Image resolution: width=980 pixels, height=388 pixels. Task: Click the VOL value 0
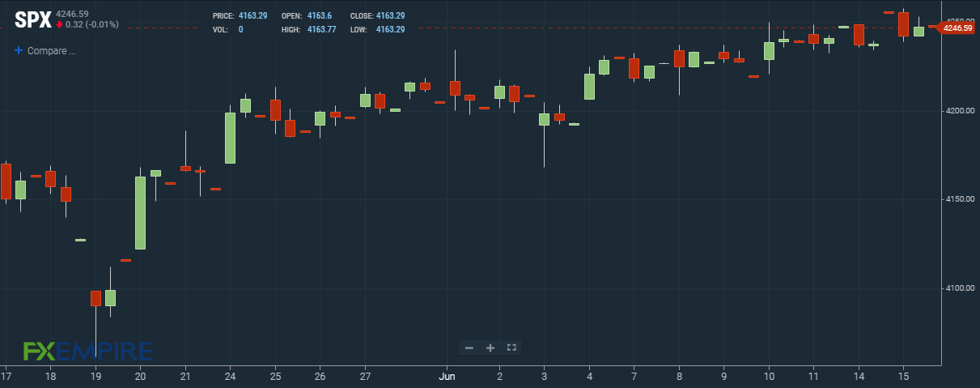tap(241, 29)
